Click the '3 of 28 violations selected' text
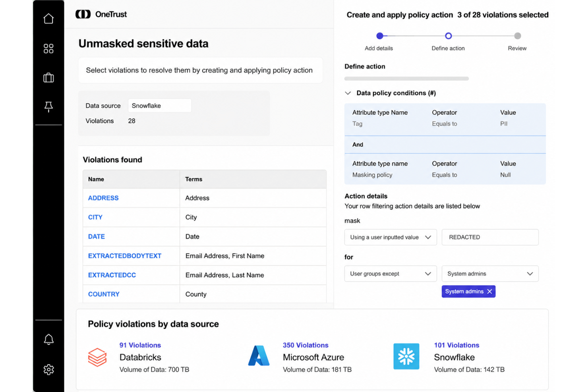 pos(503,15)
